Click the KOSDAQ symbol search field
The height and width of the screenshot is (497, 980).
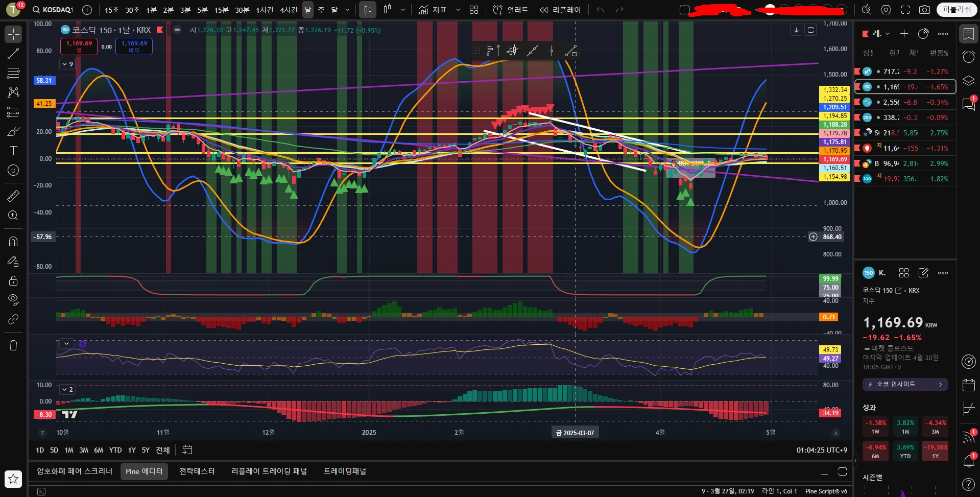53,10
